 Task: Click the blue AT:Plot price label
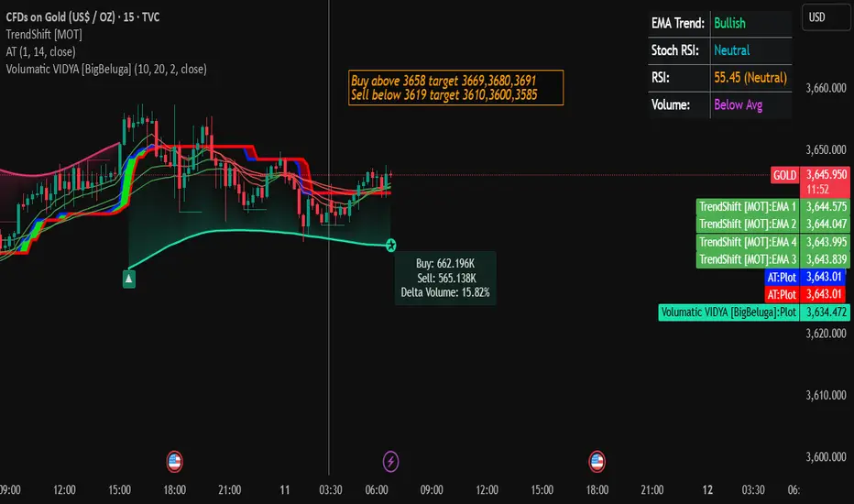click(805, 277)
